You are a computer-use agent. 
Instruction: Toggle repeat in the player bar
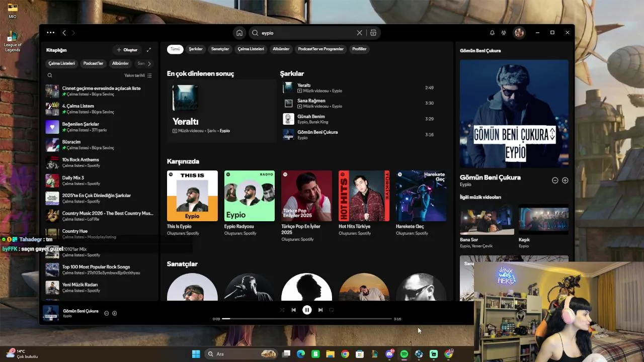[332, 310]
